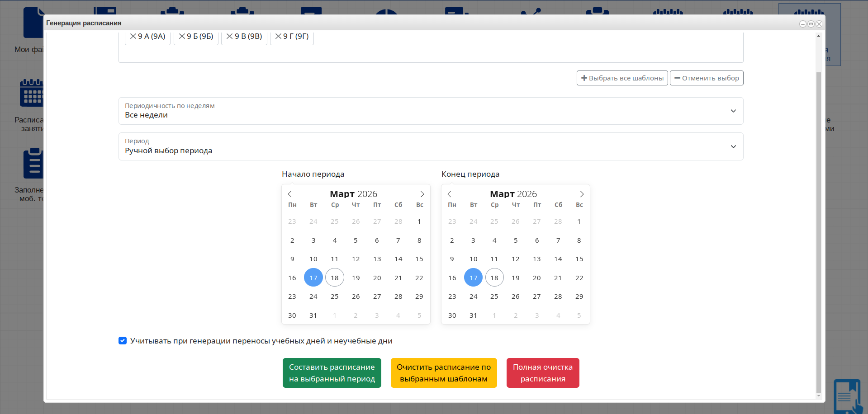The height and width of the screenshot is (414, 868).
Task: Click Отменить выбор button
Action: click(x=706, y=78)
